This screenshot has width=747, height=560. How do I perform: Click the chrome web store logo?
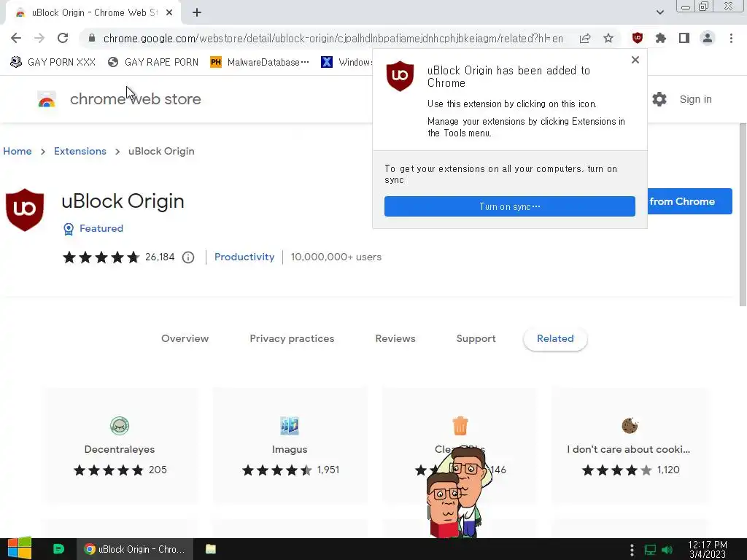[x=119, y=99]
